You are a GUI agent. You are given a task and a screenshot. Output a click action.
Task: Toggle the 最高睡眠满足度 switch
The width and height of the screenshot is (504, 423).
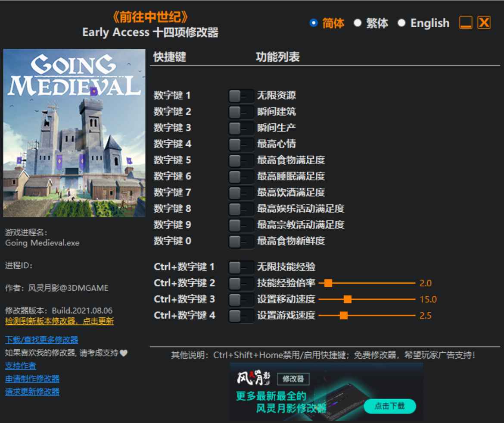(x=240, y=176)
